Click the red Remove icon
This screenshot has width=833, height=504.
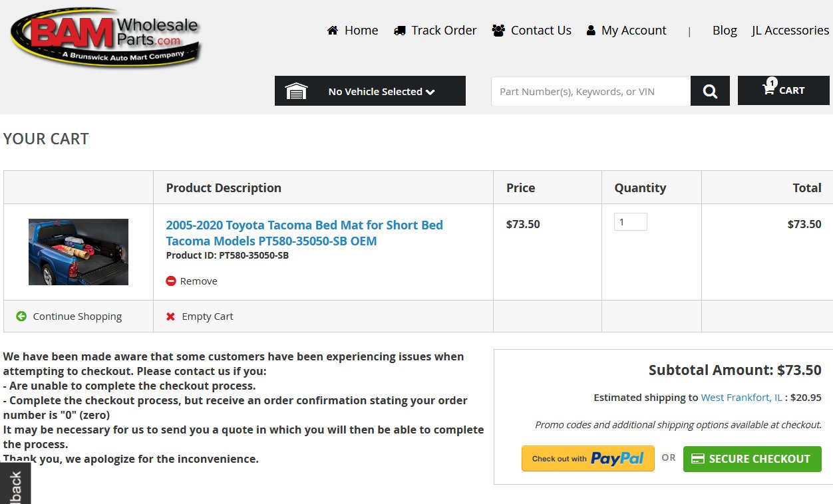coord(171,281)
